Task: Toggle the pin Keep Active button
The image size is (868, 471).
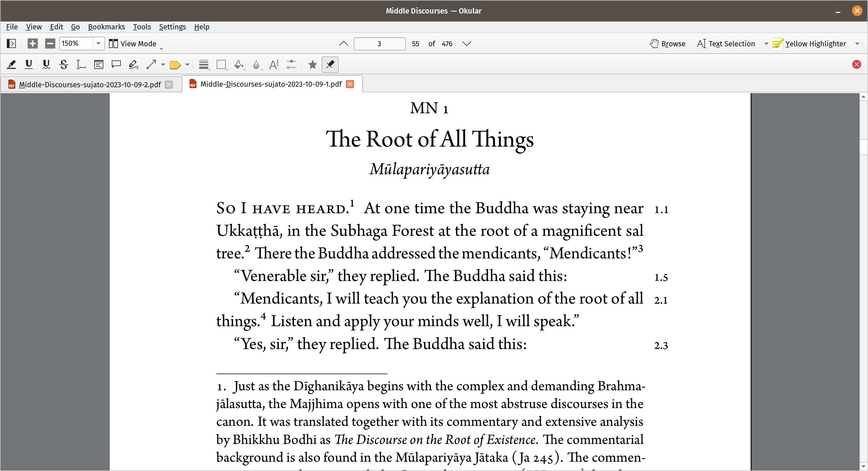Action: coord(330,64)
